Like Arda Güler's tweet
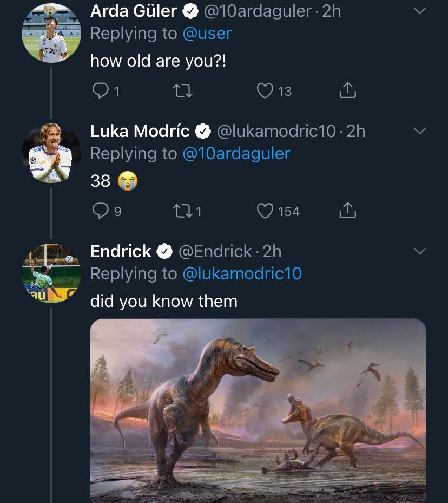 click(265, 91)
